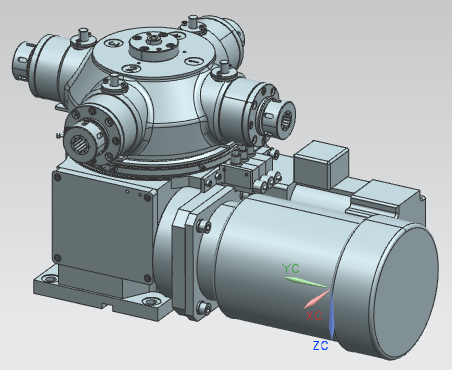Click the blue ZC axis arrow

[332, 315]
